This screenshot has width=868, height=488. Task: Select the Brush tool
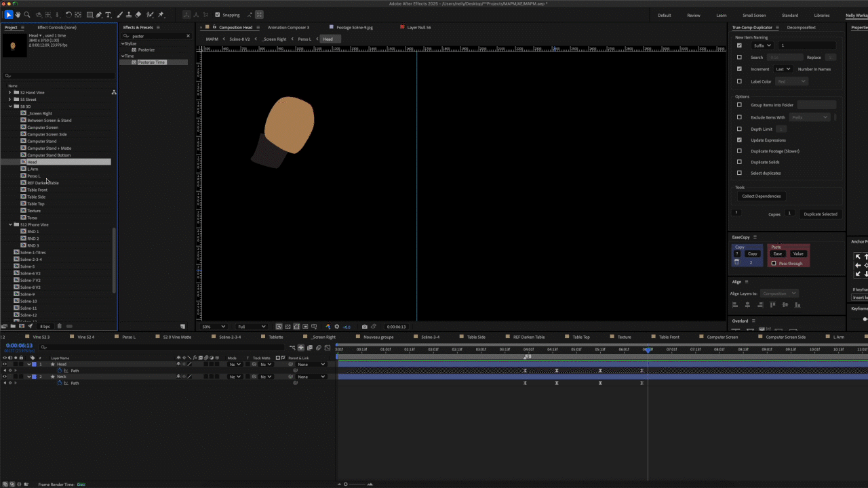(120, 15)
